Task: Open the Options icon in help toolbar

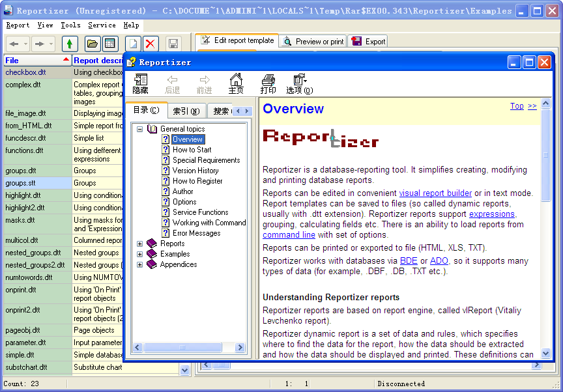Action: point(299,83)
